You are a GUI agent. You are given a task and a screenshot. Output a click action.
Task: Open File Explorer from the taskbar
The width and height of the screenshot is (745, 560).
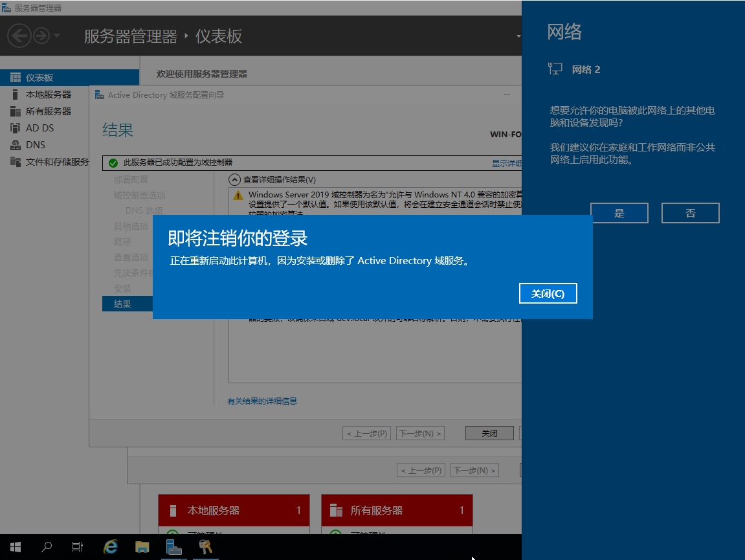pos(142,547)
